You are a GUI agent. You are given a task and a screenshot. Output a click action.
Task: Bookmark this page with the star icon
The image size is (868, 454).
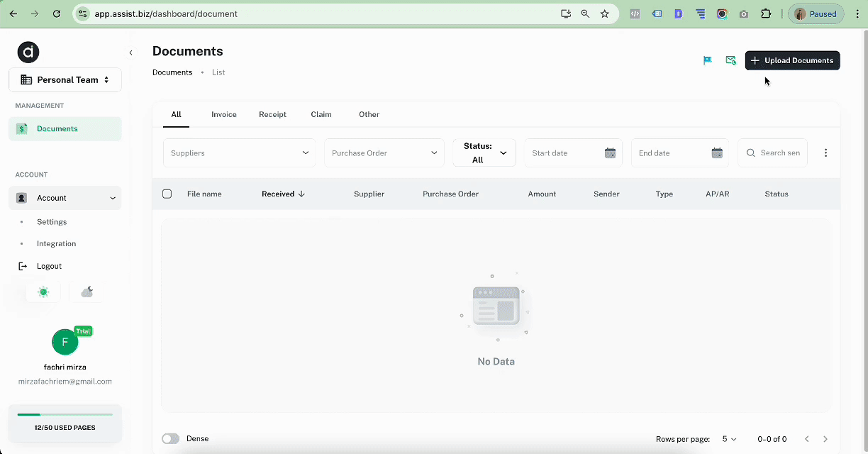coord(605,13)
